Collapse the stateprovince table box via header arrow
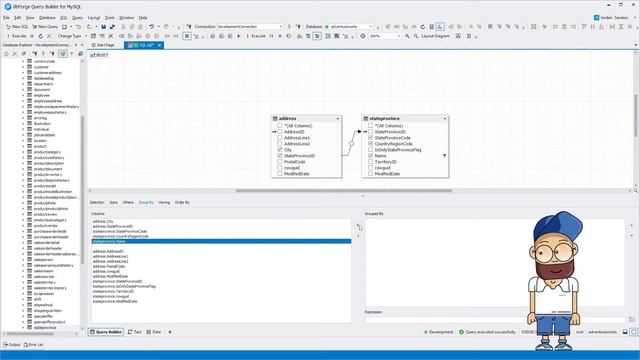 (445, 118)
